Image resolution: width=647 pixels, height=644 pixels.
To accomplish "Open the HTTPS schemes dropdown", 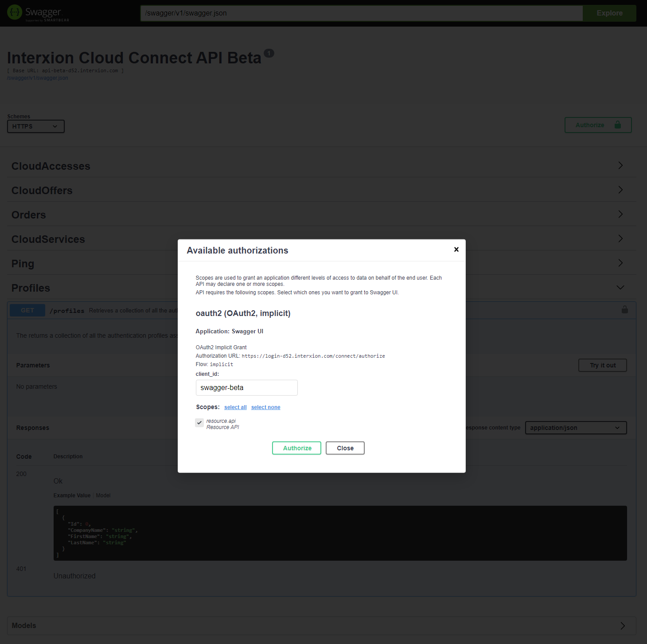I will click(36, 126).
